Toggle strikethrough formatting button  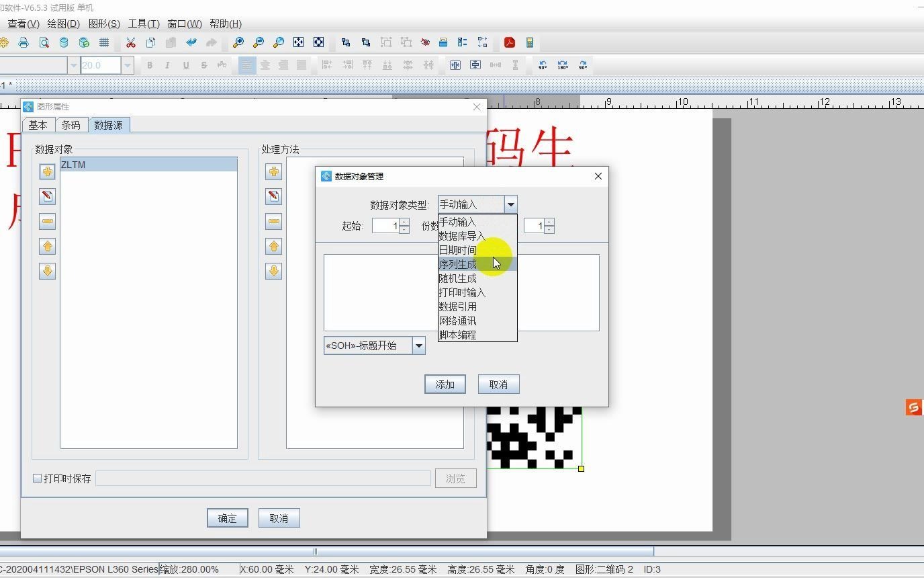click(x=203, y=65)
